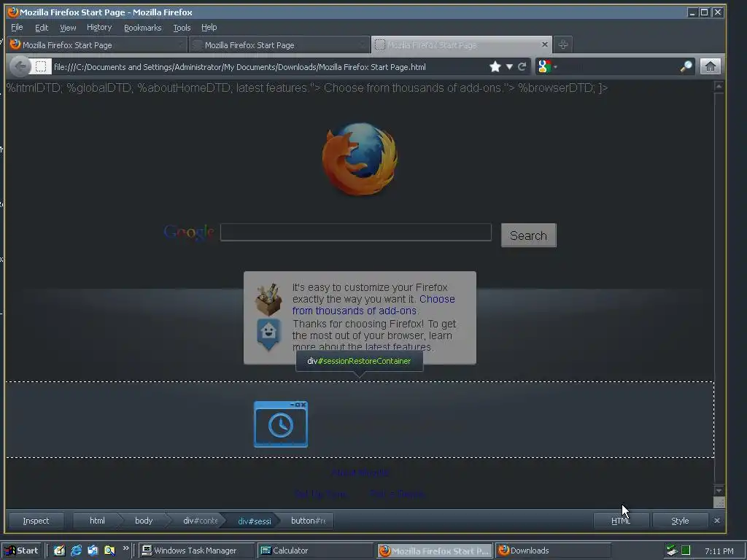Screen dimensions: 747x560
Task: Click the Mozilla Firefox Start Page taskbar button
Action: pyautogui.click(x=435, y=551)
